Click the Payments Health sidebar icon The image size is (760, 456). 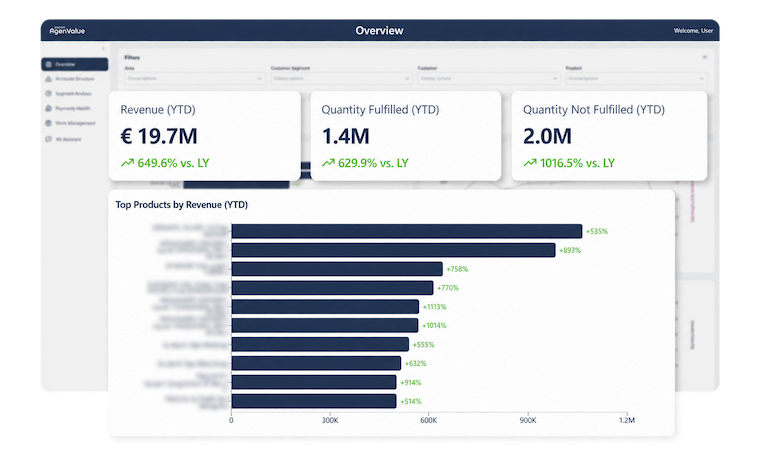click(48, 108)
